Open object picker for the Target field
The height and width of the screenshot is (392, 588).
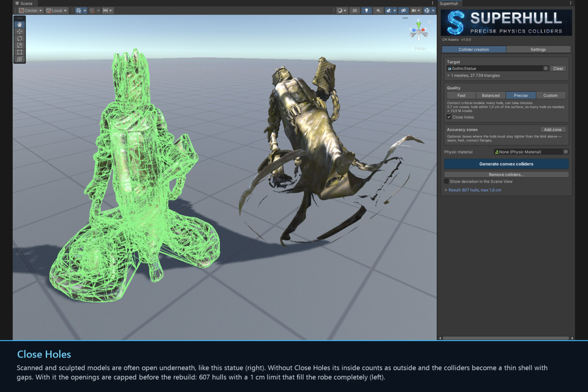point(545,69)
